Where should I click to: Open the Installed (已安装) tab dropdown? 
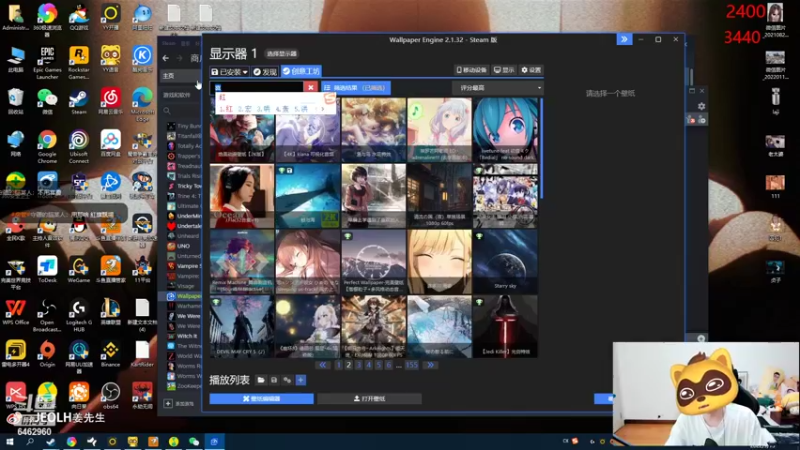pos(229,71)
